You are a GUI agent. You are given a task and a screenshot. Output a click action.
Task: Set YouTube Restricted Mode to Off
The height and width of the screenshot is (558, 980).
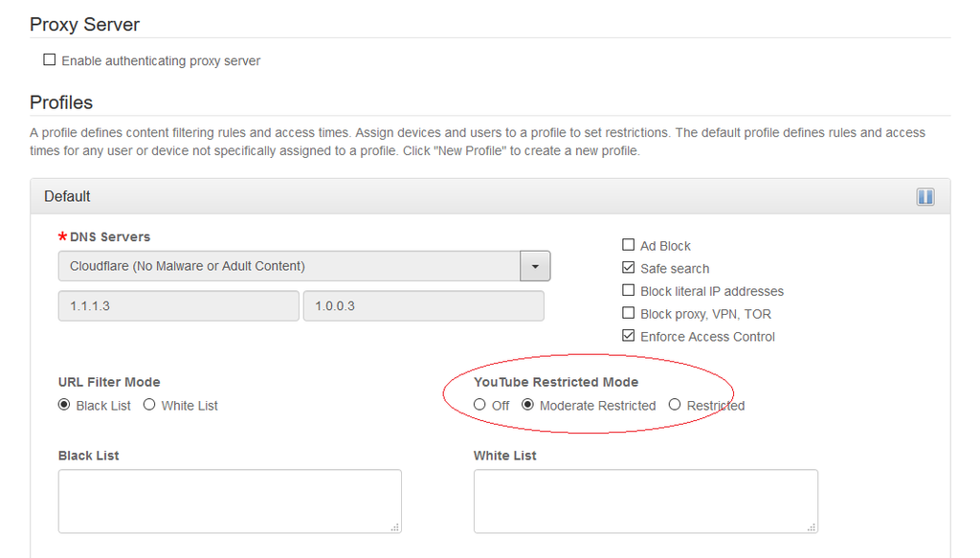pos(480,405)
